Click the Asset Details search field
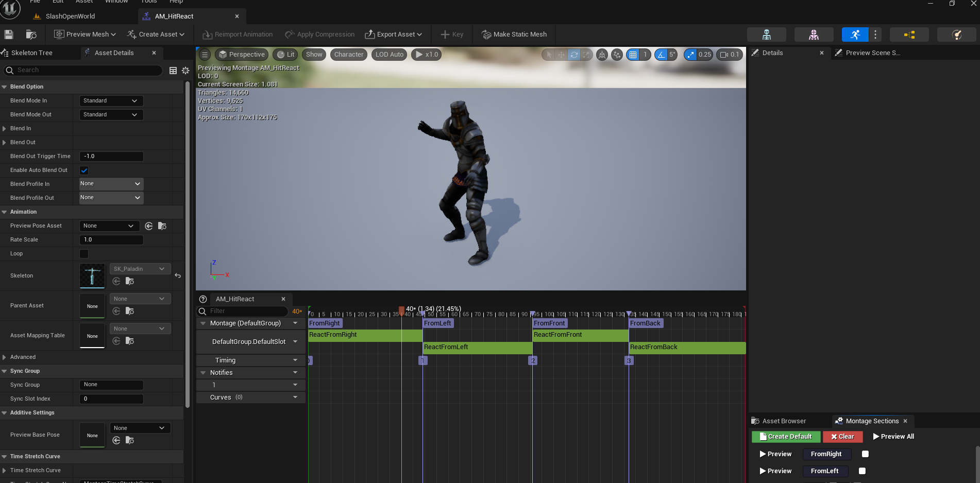This screenshot has height=483, width=980. point(83,71)
